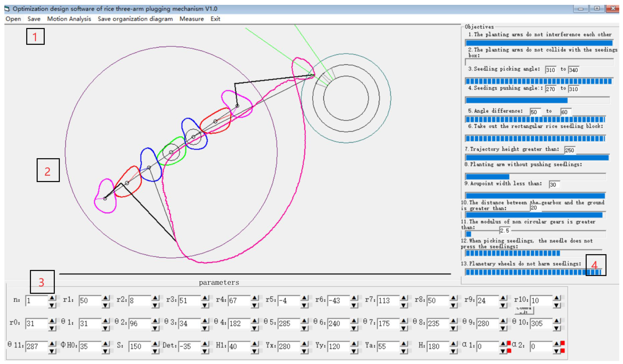Click the up arrow for r1
This screenshot has width=623, height=364.
105,298
